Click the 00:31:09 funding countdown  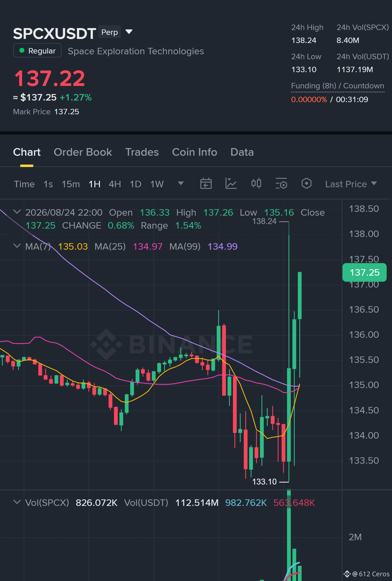(352, 99)
